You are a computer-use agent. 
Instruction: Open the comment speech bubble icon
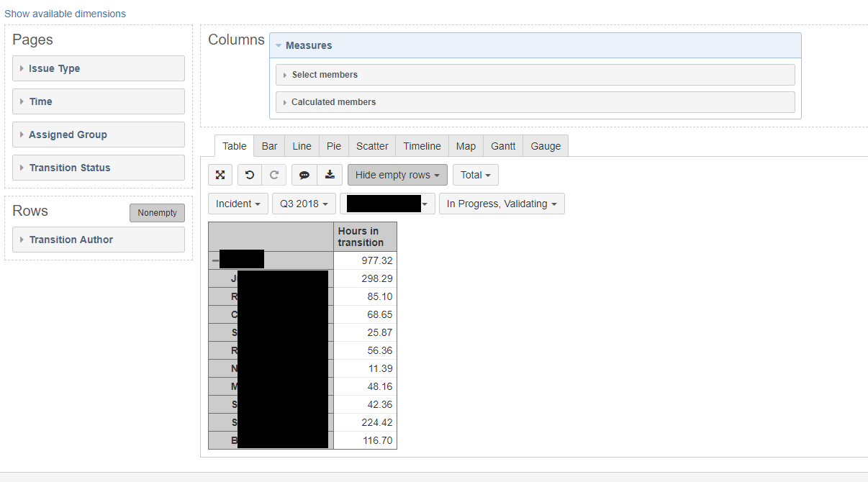[304, 175]
